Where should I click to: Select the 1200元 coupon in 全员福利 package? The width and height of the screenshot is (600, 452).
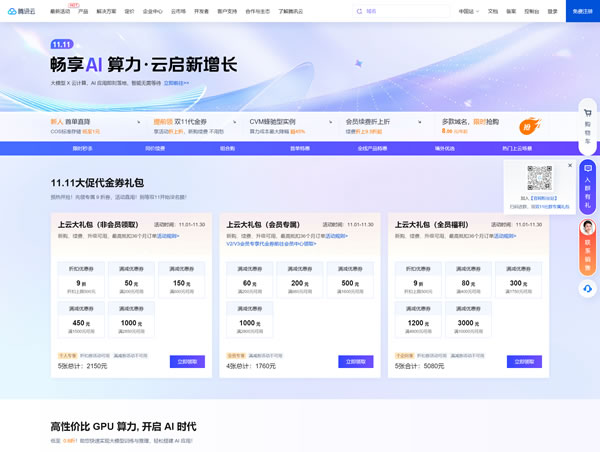[x=418, y=320]
